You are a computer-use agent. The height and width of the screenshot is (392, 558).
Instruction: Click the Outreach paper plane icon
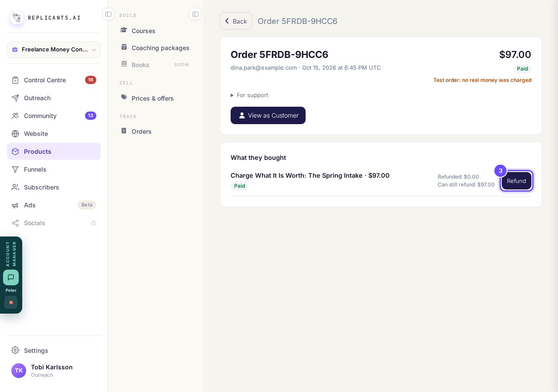coord(15,98)
